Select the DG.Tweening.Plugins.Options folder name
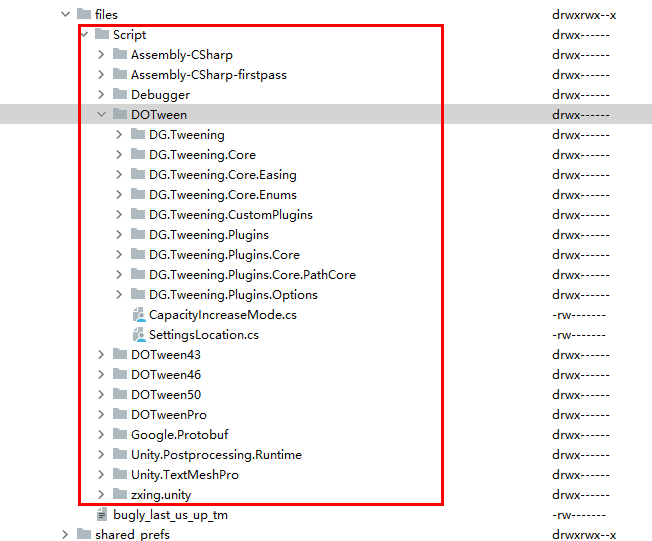The width and height of the screenshot is (652, 541). click(233, 295)
